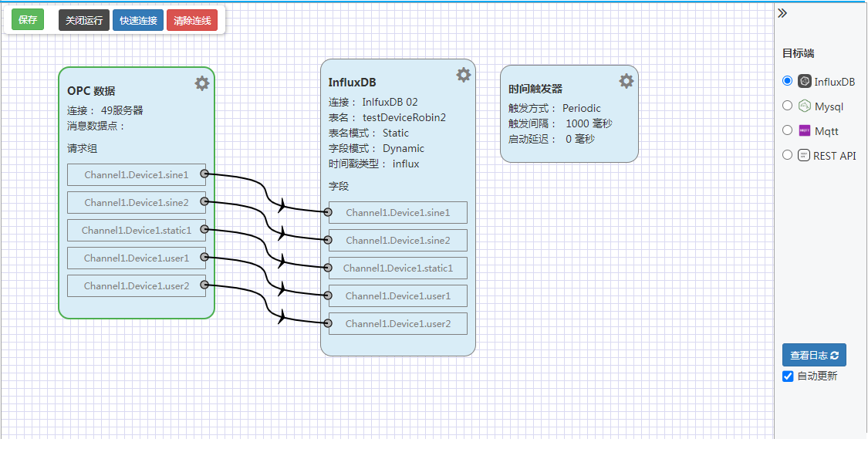Click the InfluxDB logo icon in target list
Screen dimensions: 868x449
coord(805,82)
